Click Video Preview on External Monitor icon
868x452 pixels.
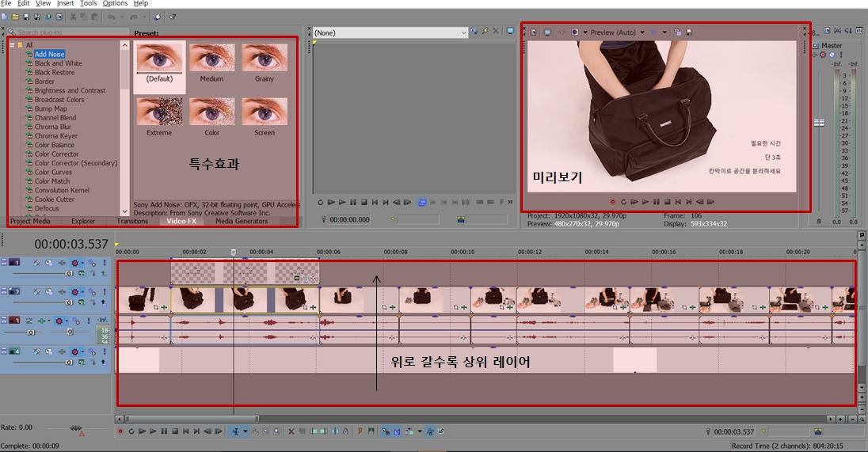pyautogui.click(x=547, y=32)
